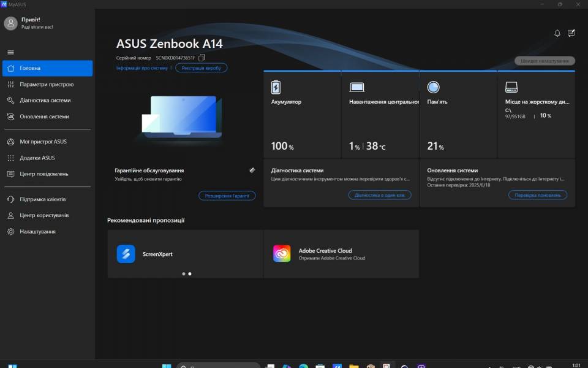The height and width of the screenshot is (368, 588).
Task: Open the headset Підтримка клієнтів entry
Action: (47, 199)
